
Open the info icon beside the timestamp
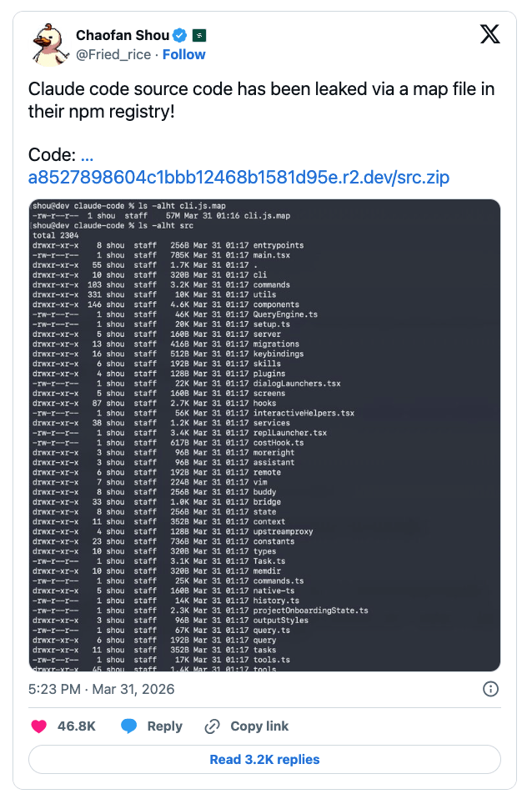491,689
